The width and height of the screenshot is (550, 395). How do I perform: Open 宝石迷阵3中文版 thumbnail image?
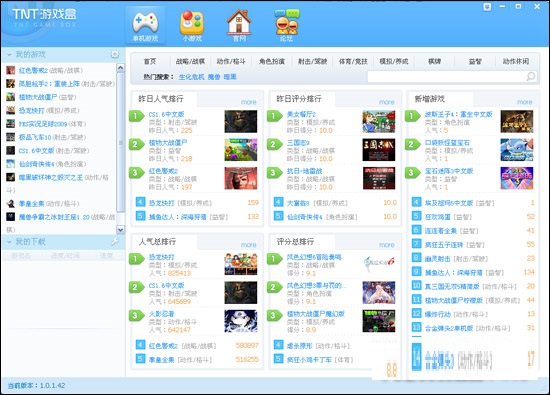pos(517,178)
